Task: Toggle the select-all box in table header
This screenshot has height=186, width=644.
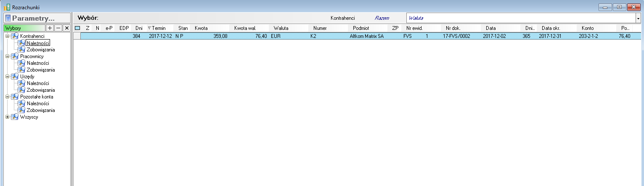Action: [x=77, y=28]
